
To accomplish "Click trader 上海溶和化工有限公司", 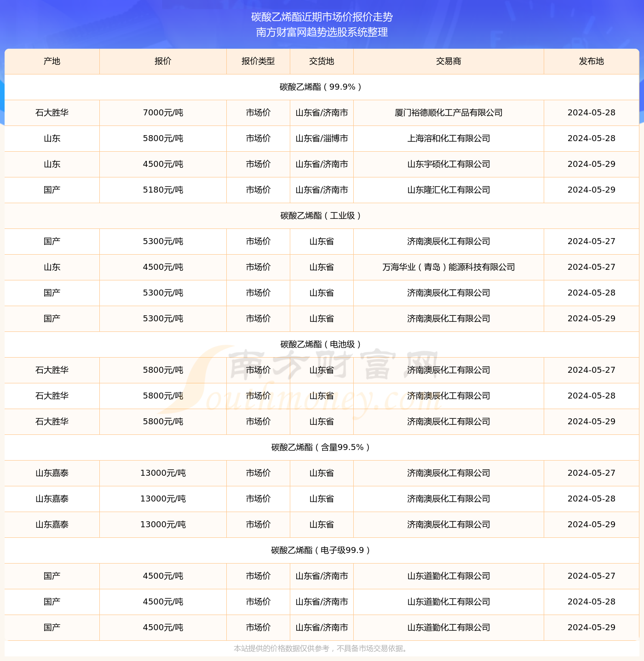I will [448, 138].
